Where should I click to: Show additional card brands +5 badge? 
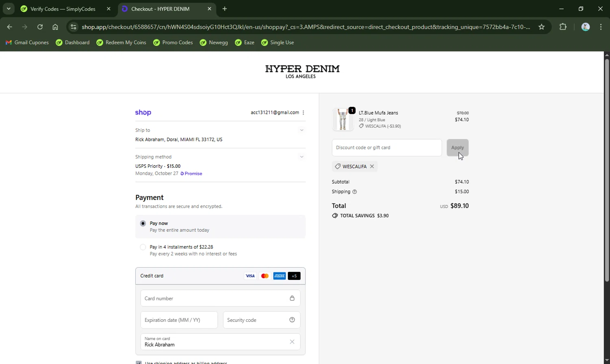294,276
